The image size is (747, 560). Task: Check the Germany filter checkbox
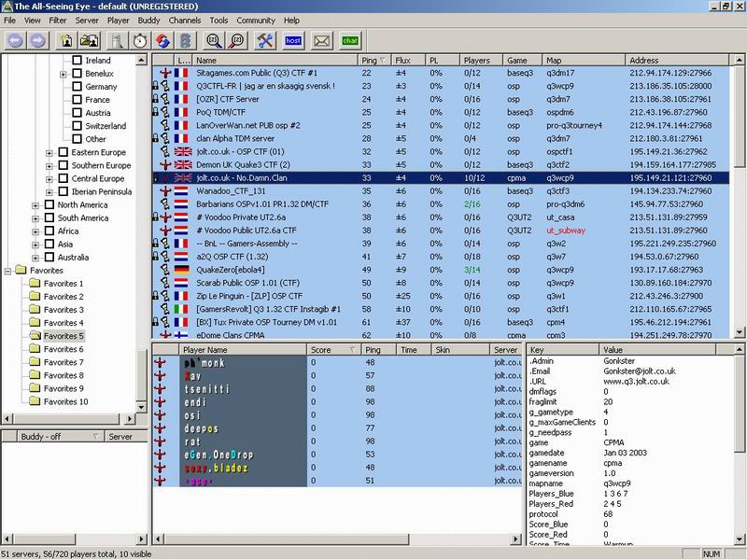(78, 86)
